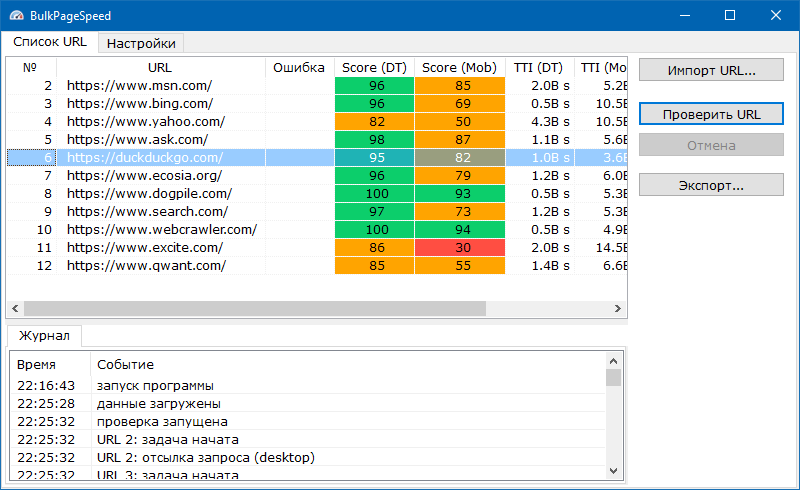The image size is (800, 490).
Task: Sort by Score (Mob) column header
Action: pos(459,67)
